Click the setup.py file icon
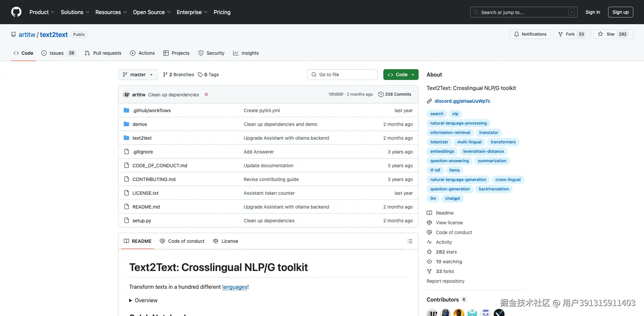This screenshot has height=316, width=644. pos(126,220)
